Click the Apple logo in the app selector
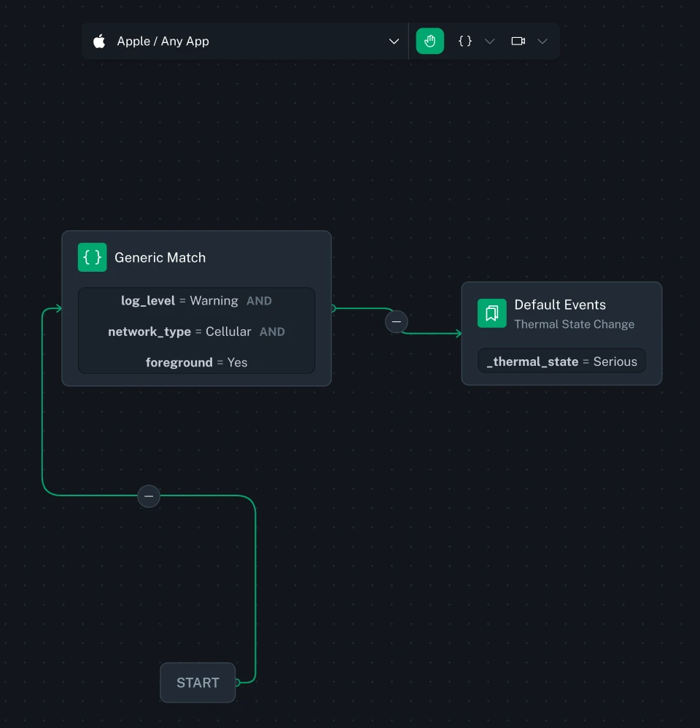700x728 pixels. (98, 41)
